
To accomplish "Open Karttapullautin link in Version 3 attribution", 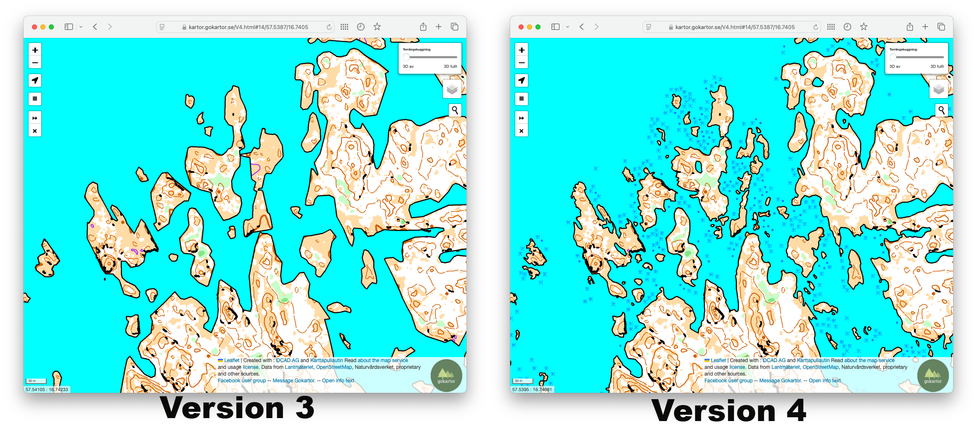I will tap(326, 360).
